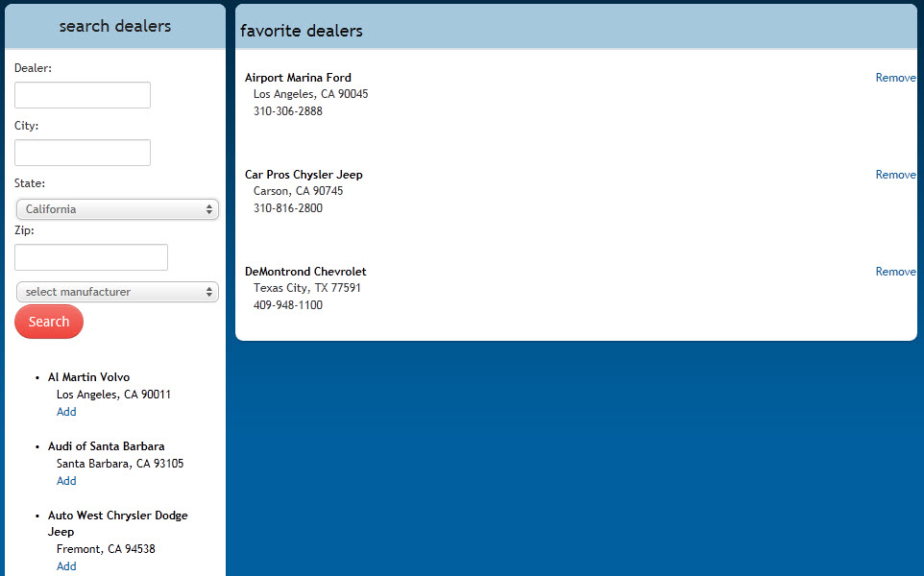Click the address Fremont, CA 94538
The height and width of the screenshot is (576, 924).
coord(106,549)
